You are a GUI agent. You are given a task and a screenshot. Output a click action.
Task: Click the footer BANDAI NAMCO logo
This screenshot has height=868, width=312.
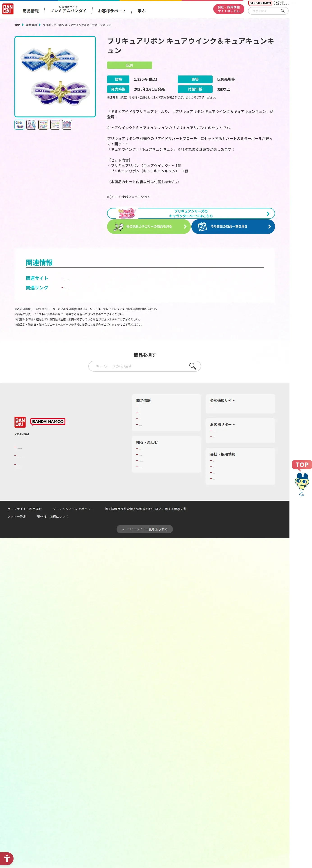click(48, 422)
